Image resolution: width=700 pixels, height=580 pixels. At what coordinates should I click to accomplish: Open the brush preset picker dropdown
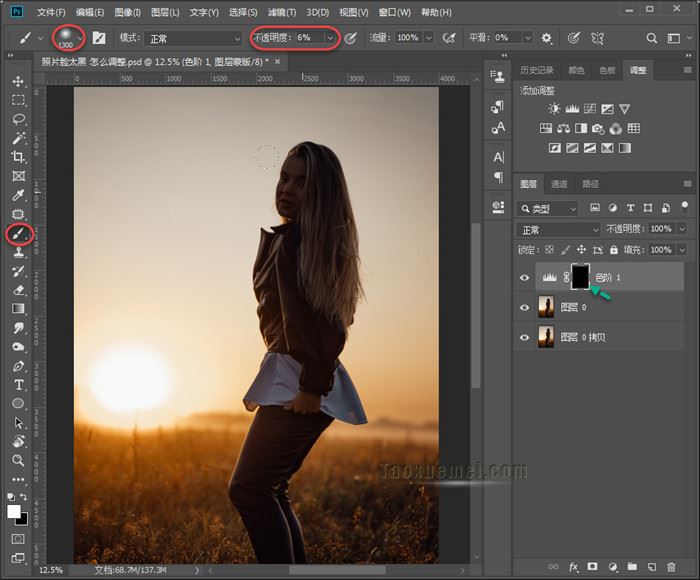(x=80, y=38)
